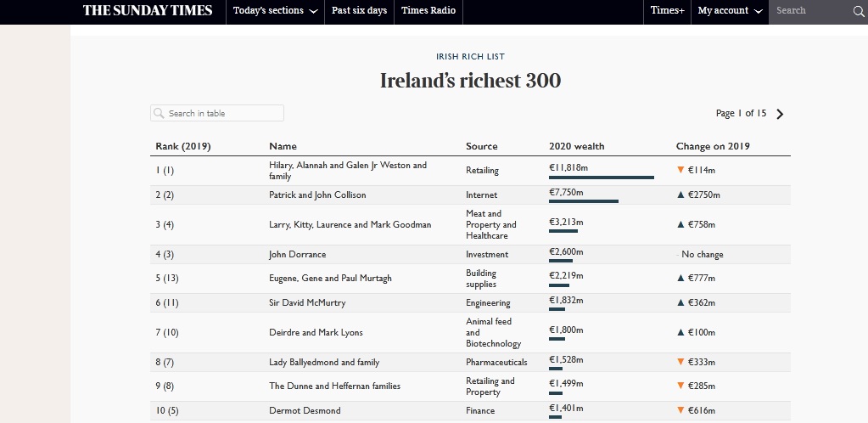Click the No change value for Dorrance

point(702,255)
